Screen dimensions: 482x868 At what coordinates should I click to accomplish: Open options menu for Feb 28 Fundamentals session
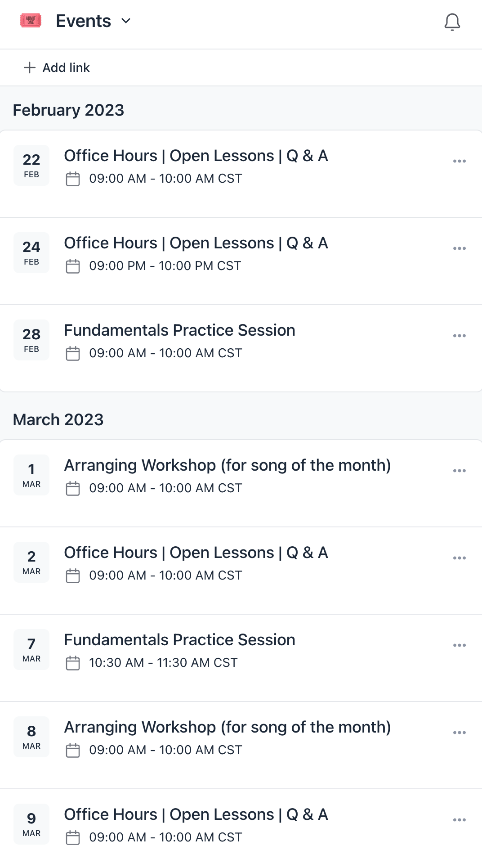coord(459,336)
